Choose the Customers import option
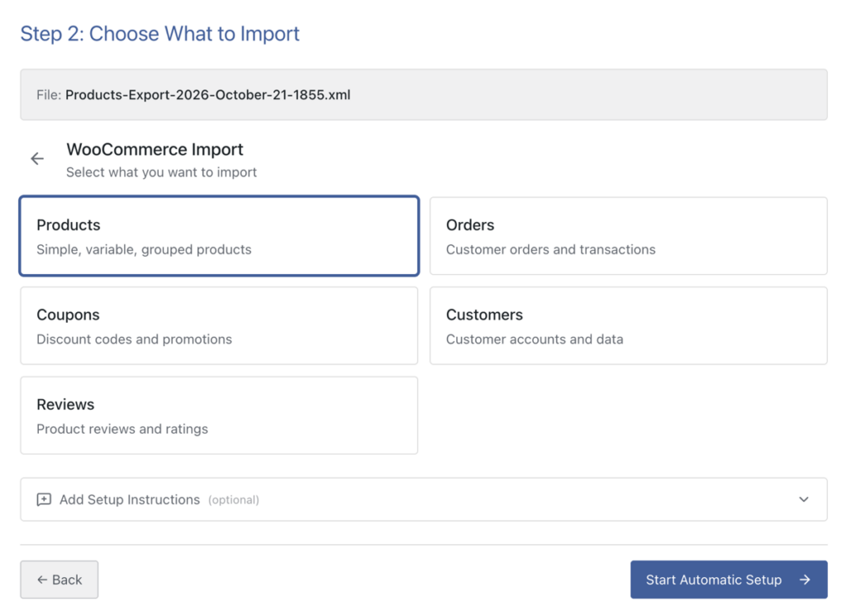 (x=629, y=326)
